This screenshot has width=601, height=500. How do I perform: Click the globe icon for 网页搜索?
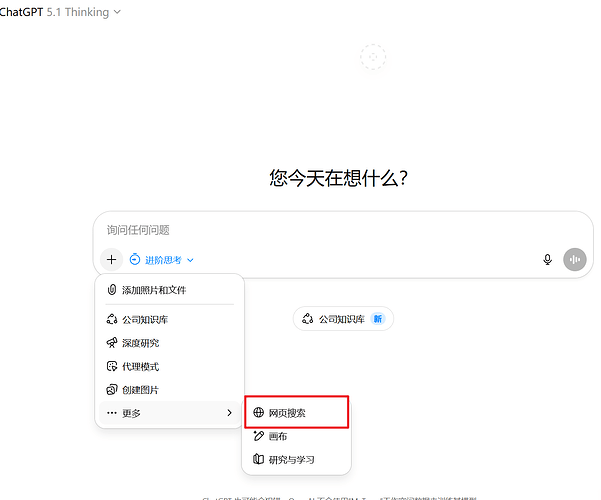pos(258,413)
